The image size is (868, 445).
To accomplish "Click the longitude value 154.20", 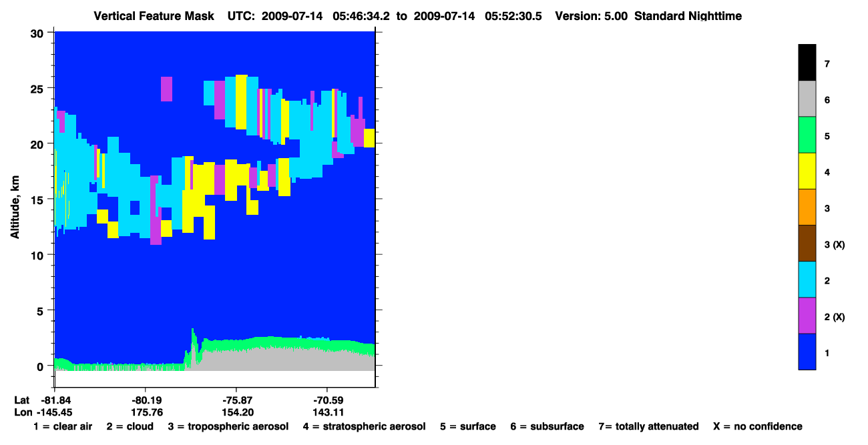I will (x=237, y=412).
